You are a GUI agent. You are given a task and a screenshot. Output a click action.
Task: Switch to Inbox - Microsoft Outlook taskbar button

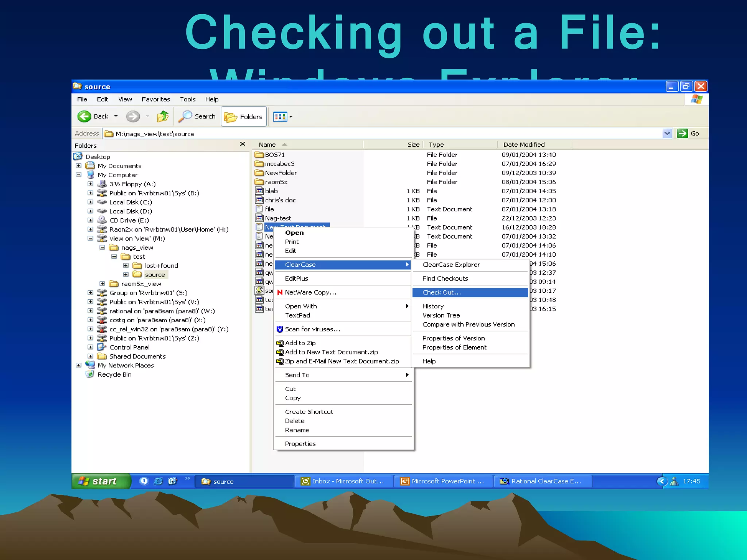344,481
